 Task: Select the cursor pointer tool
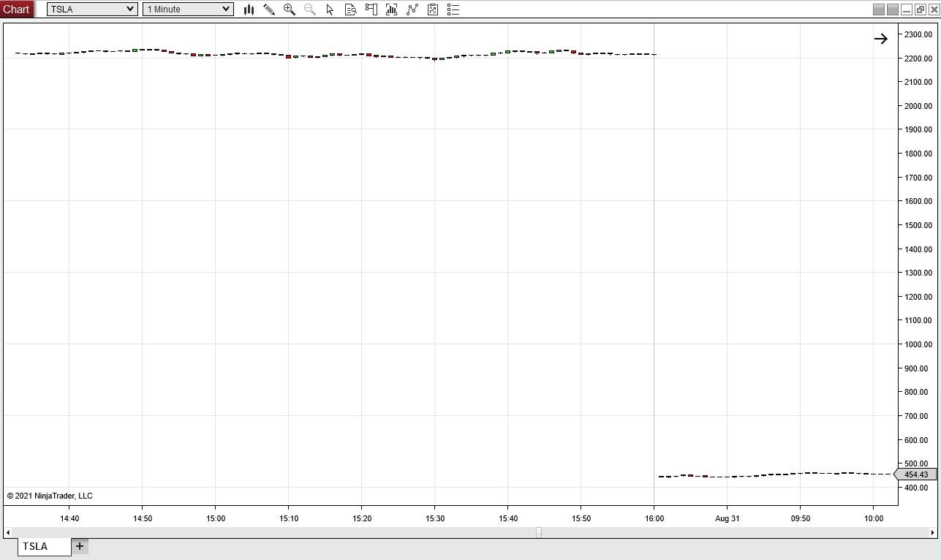point(330,10)
